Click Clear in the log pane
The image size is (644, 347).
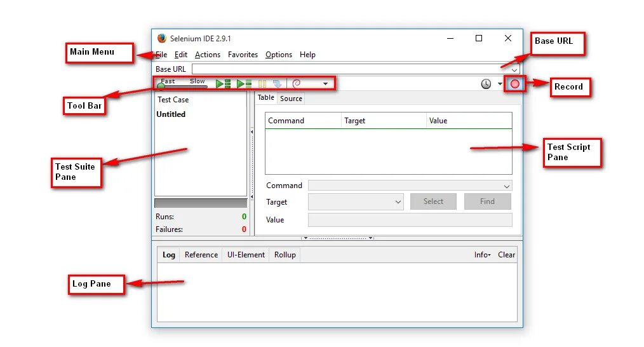point(506,255)
